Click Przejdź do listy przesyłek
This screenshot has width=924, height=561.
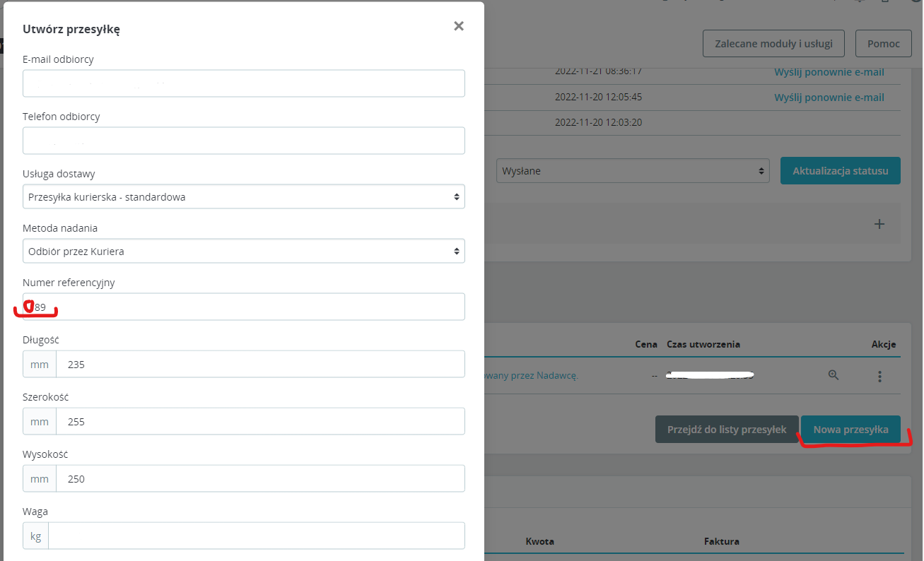click(727, 429)
